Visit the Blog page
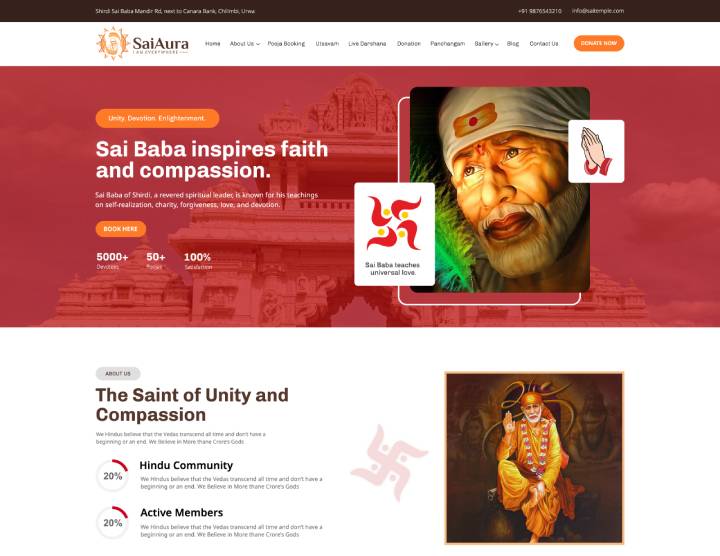 513,44
